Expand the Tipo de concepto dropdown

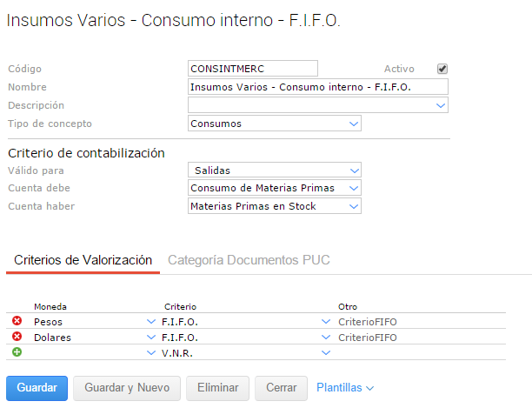[x=354, y=124]
